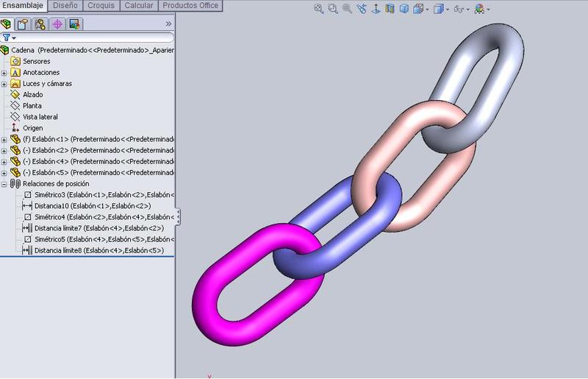Switch to the Productos Office tab
The height and width of the screenshot is (379, 588).
(x=191, y=6)
